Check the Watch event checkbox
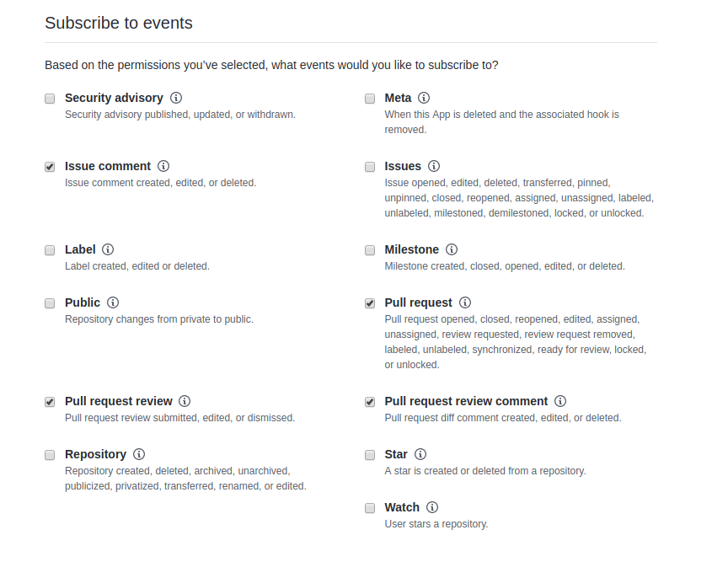This screenshot has width=728, height=562. [x=370, y=508]
